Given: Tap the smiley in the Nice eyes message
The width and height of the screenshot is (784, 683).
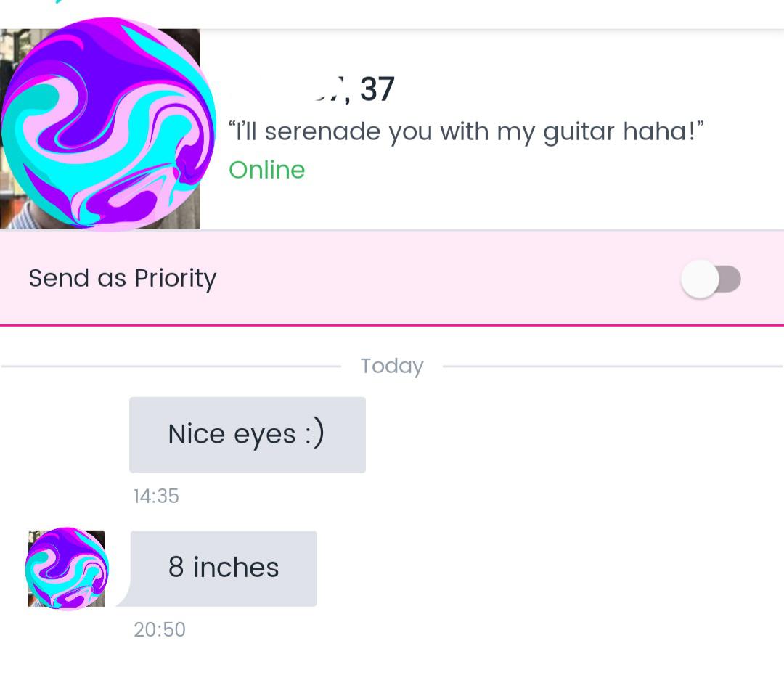Looking at the screenshot, I should click(x=314, y=434).
